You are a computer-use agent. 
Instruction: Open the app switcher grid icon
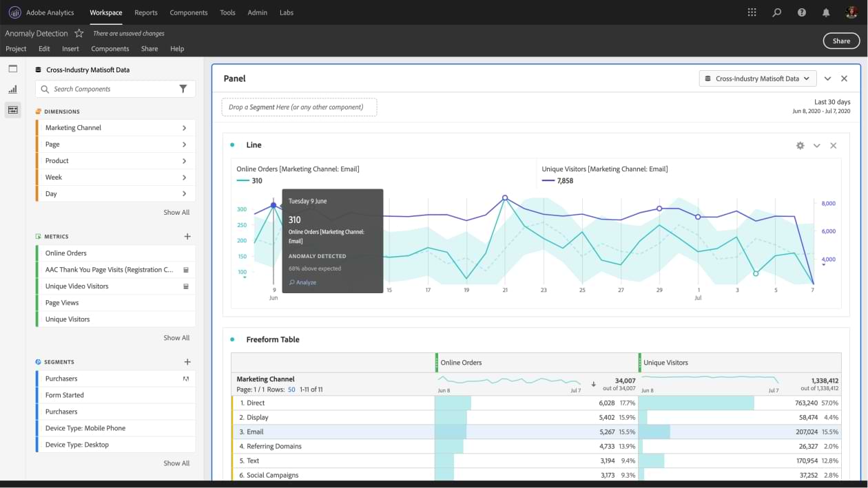point(752,12)
